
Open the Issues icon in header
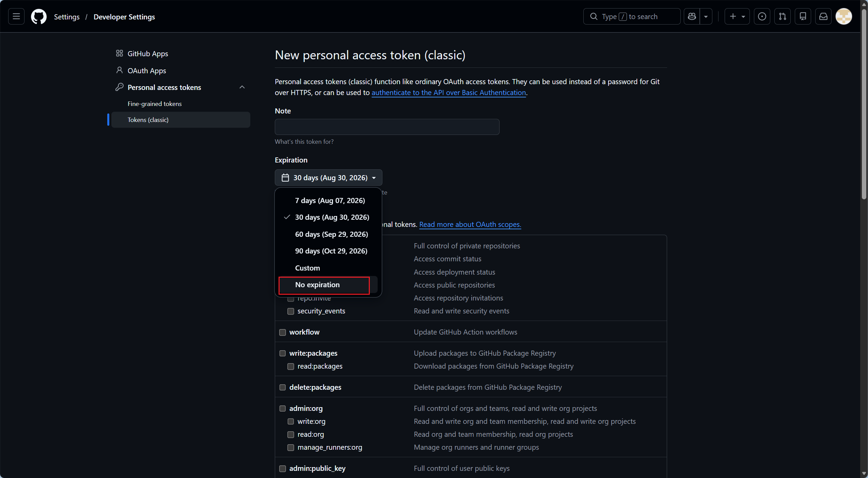tap(762, 16)
